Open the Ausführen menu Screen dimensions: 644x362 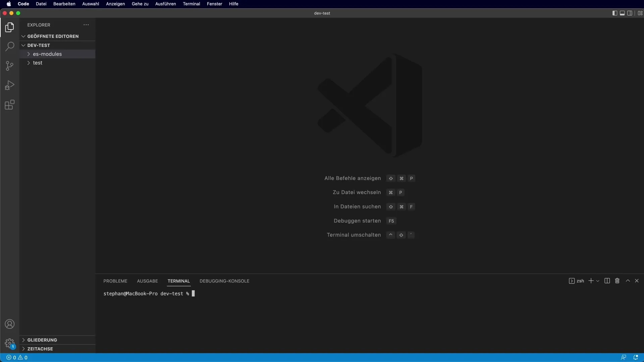165,4
